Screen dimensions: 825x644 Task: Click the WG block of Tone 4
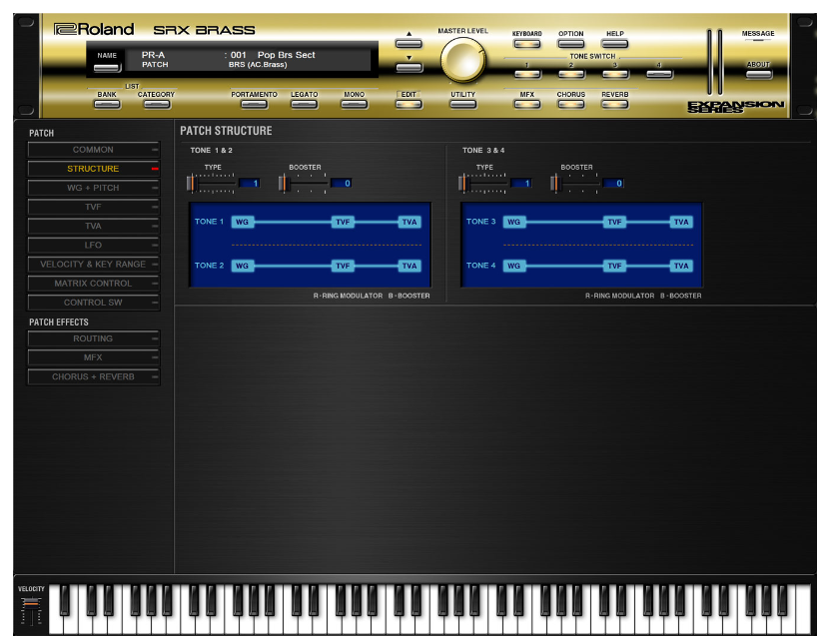[x=514, y=266]
